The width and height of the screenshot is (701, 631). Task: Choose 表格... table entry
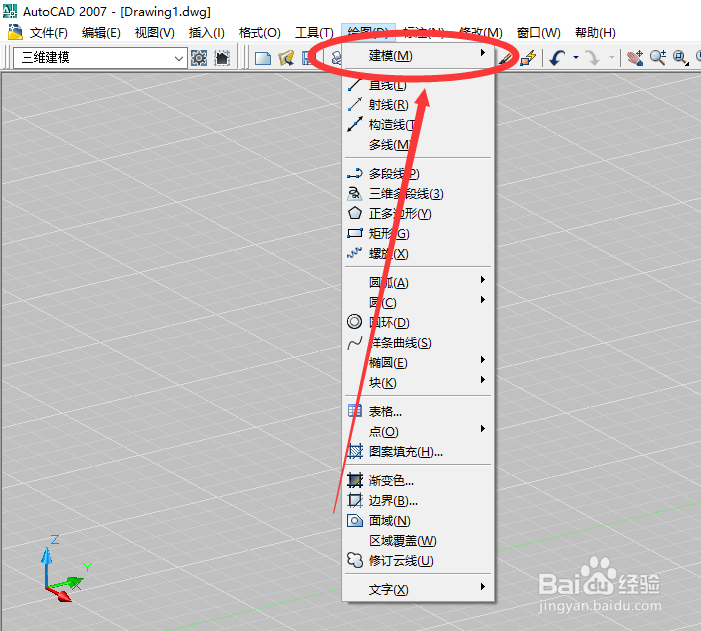pos(418,411)
